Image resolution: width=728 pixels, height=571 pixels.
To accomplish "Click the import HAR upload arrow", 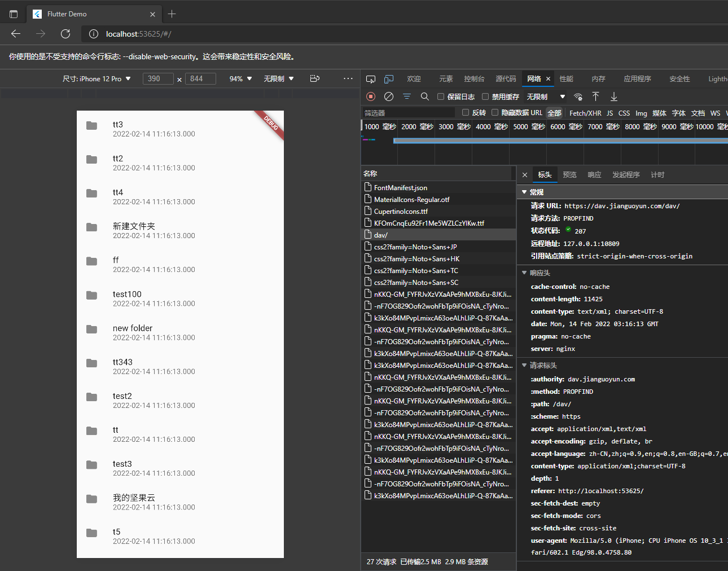I will click(595, 96).
